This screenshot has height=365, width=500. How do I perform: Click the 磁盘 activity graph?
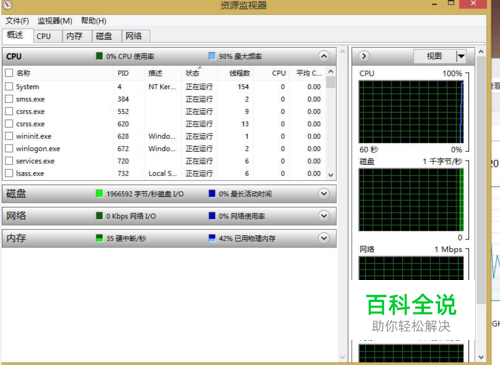point(411,200)
